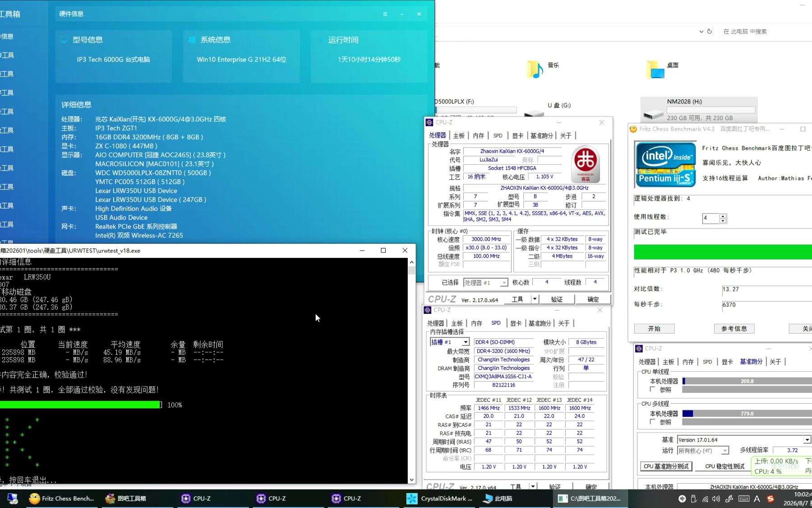Switch to Fritz Chess Benchmark in taskbar

[x=62, y=499]
